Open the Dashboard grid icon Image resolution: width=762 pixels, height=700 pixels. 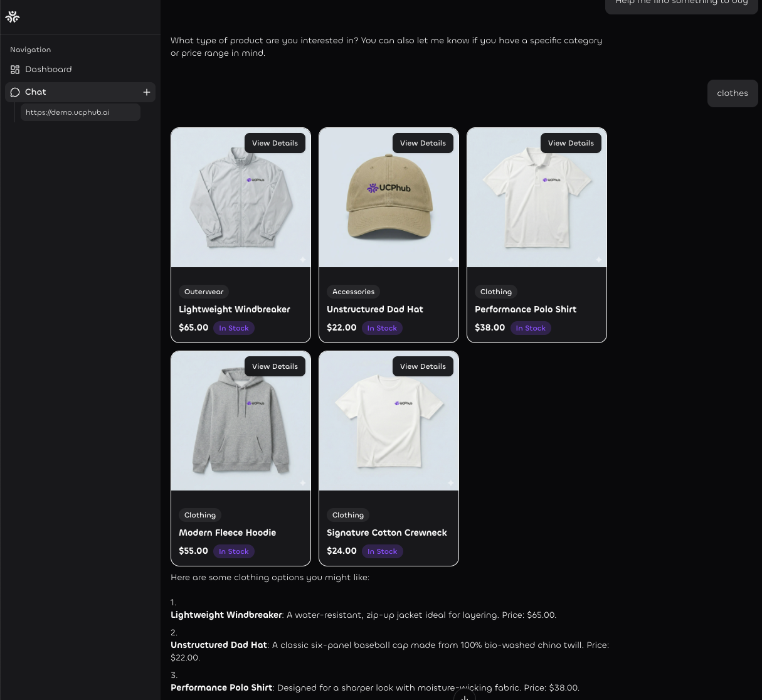15,70
